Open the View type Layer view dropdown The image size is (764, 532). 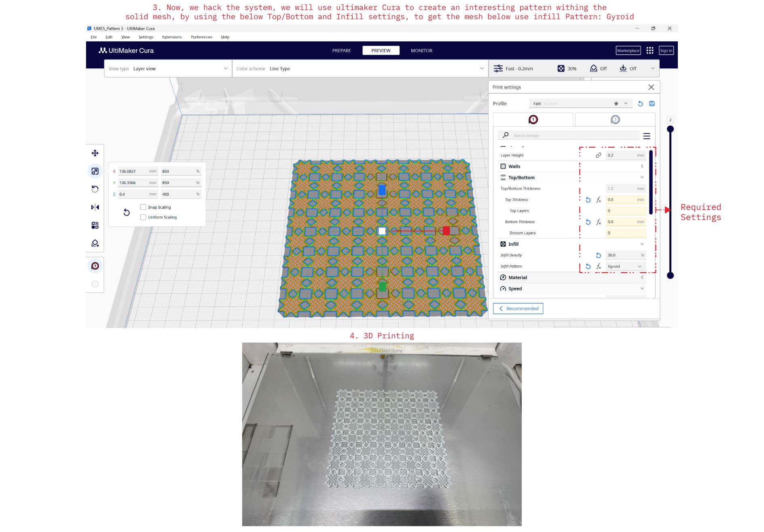168,69
